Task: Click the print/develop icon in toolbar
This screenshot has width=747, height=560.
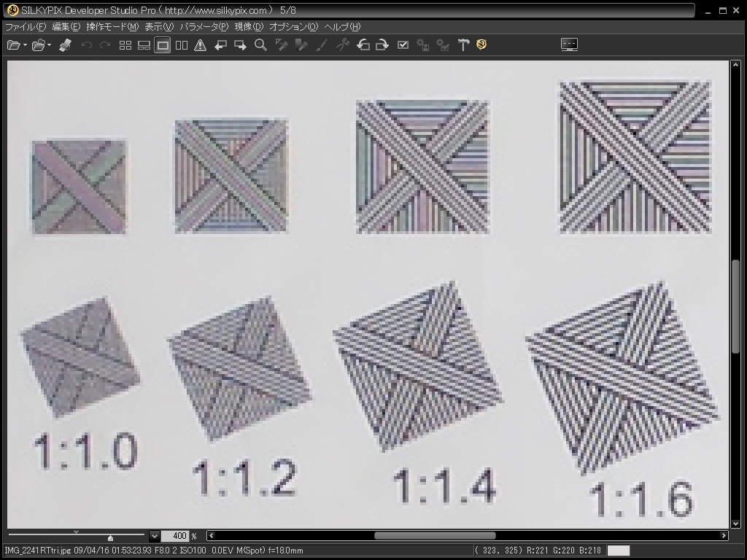Action: (65, 45)
